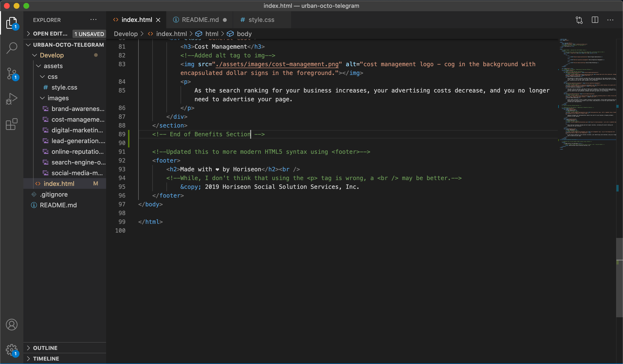623x364 pixels.
Task: Click unsaved dot on README.md tab
Action: [225, 20]
